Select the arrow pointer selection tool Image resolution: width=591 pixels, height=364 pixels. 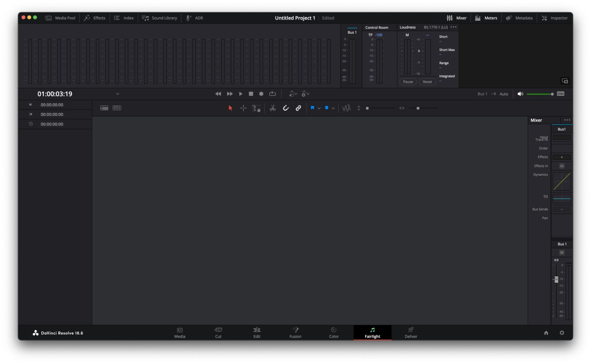coord(230,108)
